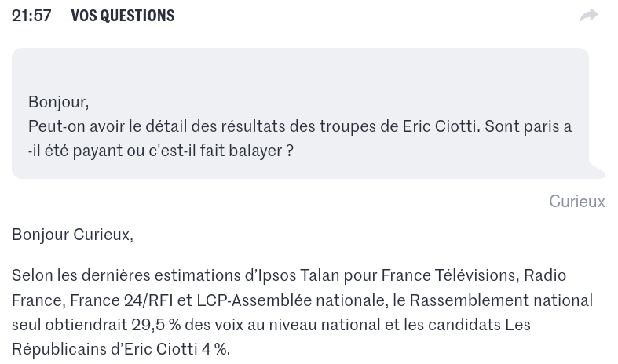Click the share arrow icon
Screen dimensions: 618x364
click(x=588, y=16)
